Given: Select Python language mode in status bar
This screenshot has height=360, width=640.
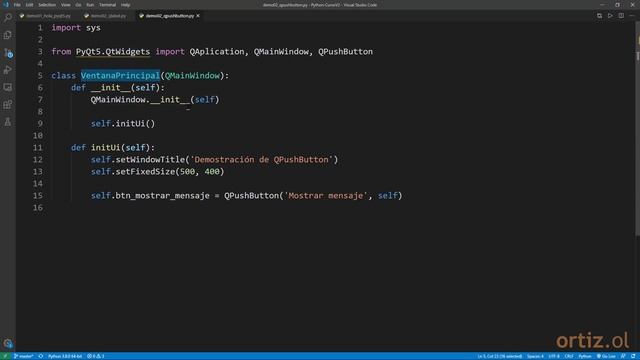Looking at the screenshot, I should click(584, 356).
